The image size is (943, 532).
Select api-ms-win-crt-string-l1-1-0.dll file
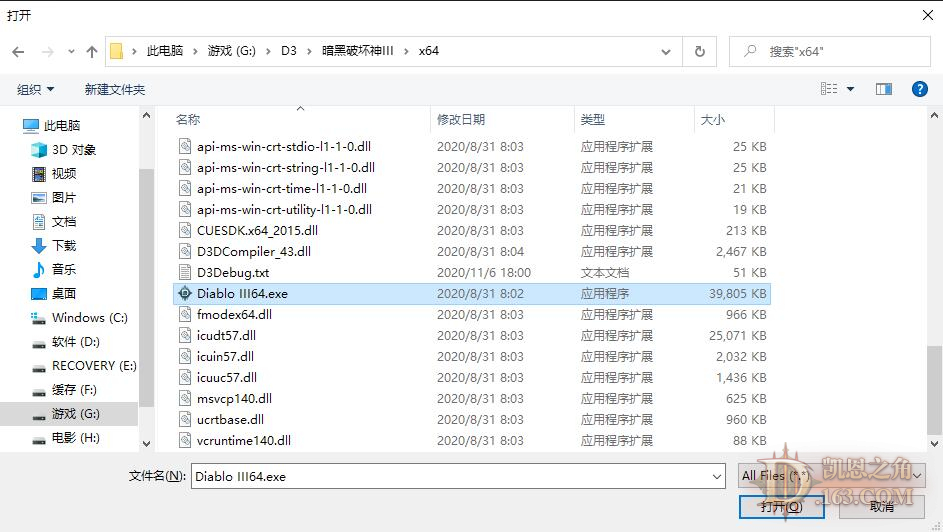472,168
